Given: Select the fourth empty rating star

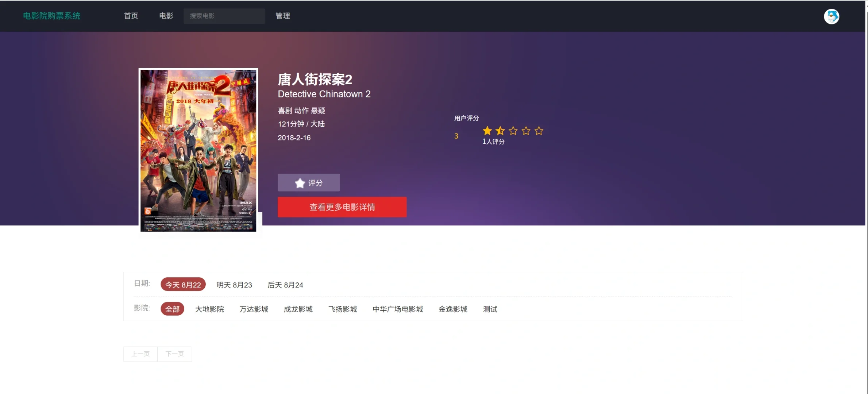Looking at the screenshot, I should (526, 131).
